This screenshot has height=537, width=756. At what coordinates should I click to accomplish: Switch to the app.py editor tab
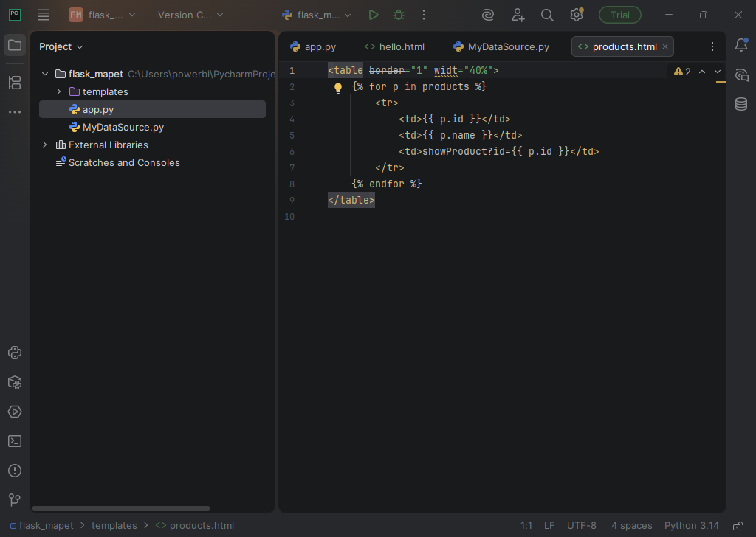tap(313, 46)
